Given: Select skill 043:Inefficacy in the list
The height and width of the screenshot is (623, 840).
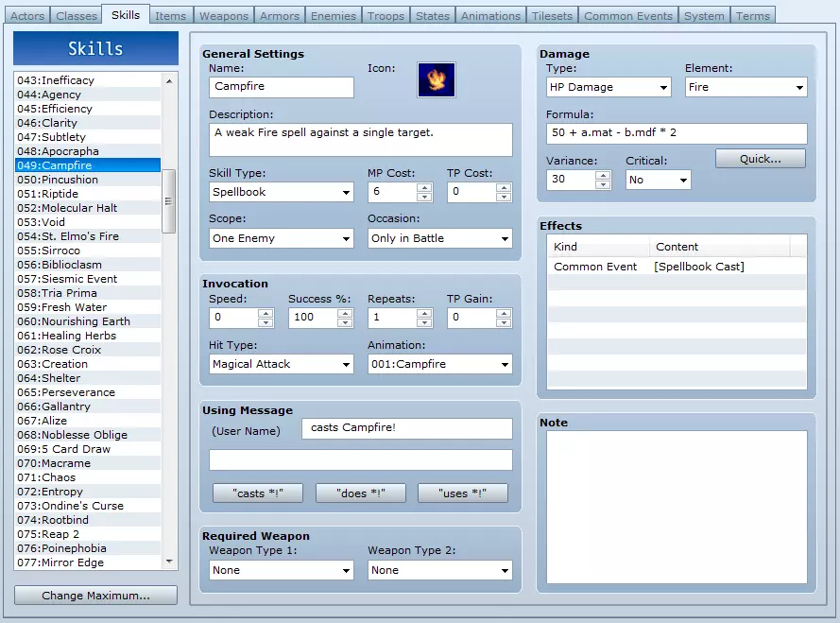Looking at the screenshot, I should point(88,80).
